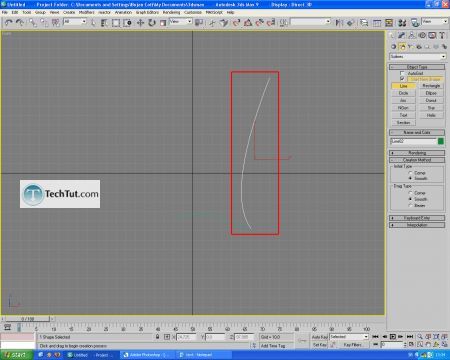The height and width of the screenshot is (360, 450).
Task: Collapse the Creation Method rollout
Action: tap(417, 160)
